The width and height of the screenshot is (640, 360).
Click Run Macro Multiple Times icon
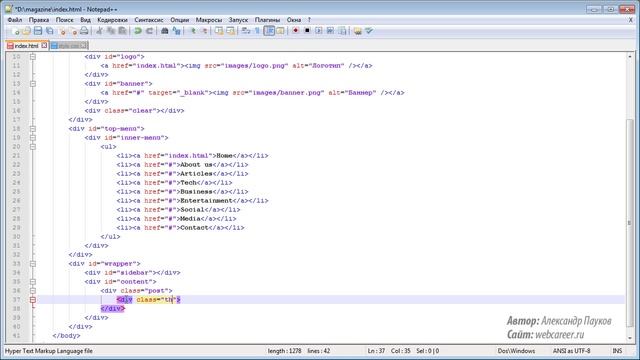330,31
